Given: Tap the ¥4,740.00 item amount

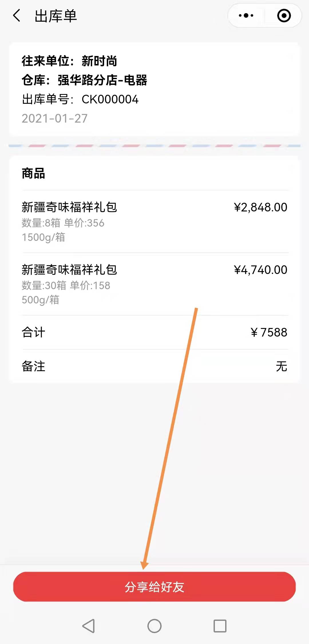Looking at the screenshot, I should coord(260,270).
